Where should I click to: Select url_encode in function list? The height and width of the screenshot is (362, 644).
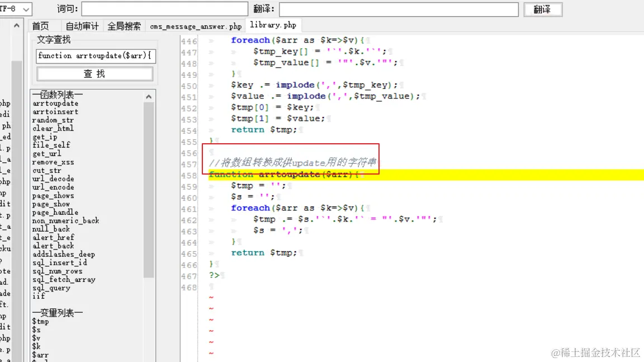[54, 187]
